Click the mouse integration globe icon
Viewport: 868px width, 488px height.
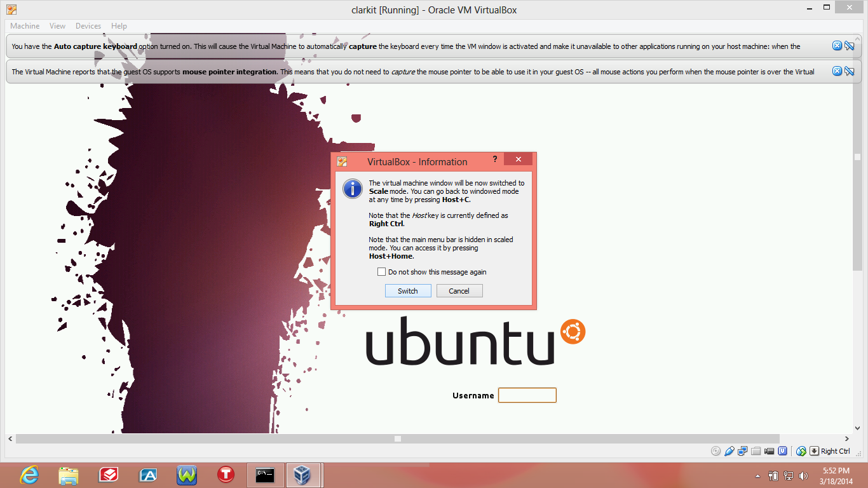(x=801, y=451)
